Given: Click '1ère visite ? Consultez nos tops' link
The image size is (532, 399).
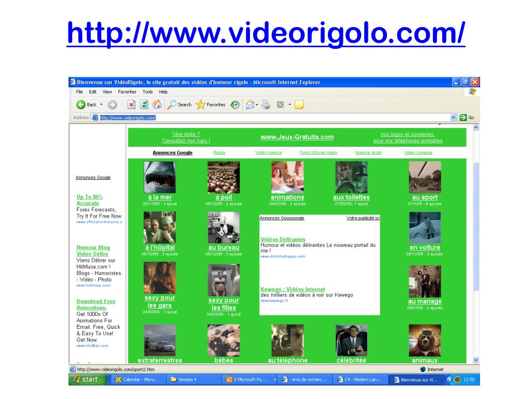Looking at the screenshot, I should coord(186,137).
